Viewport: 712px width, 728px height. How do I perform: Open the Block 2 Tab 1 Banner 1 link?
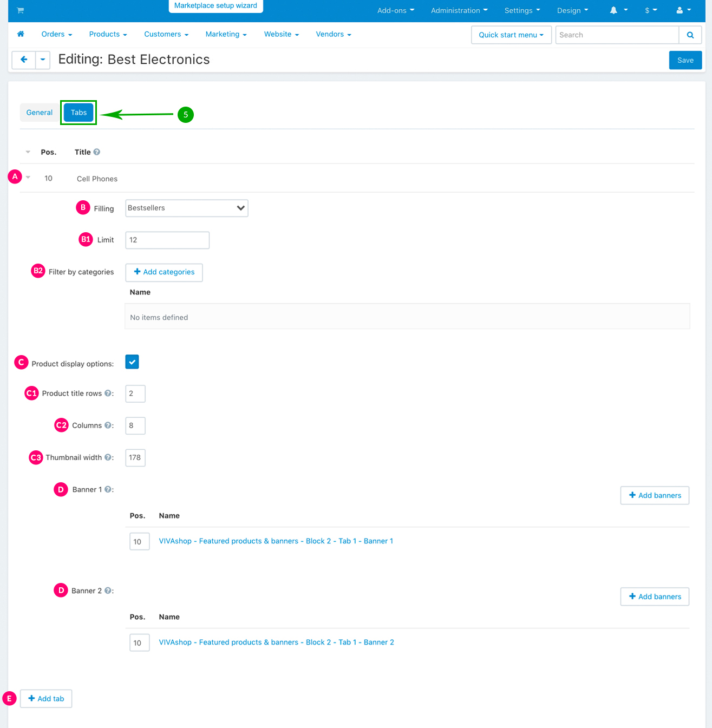point(276,541)
